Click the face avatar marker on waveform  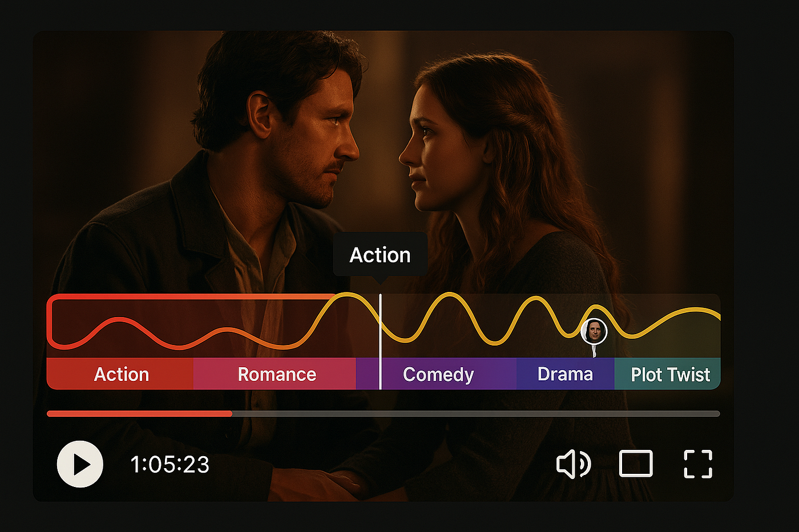click(594, 331)
